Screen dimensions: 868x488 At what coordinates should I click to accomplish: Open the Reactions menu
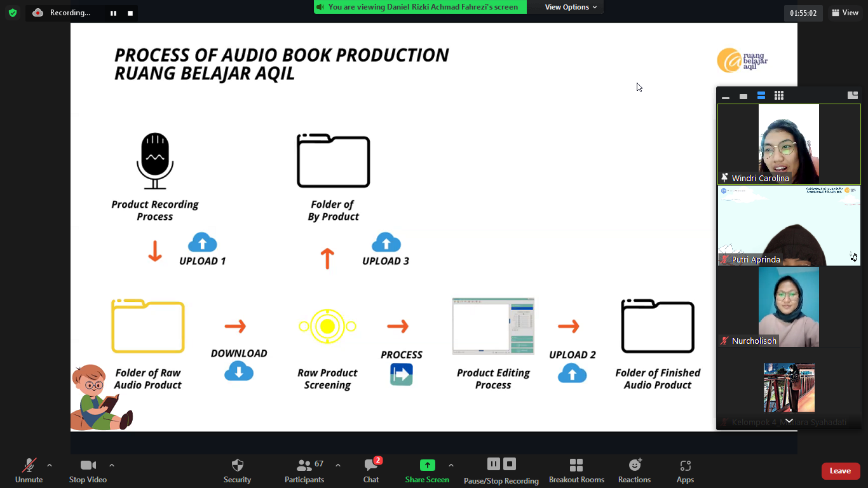pos(634,471)
